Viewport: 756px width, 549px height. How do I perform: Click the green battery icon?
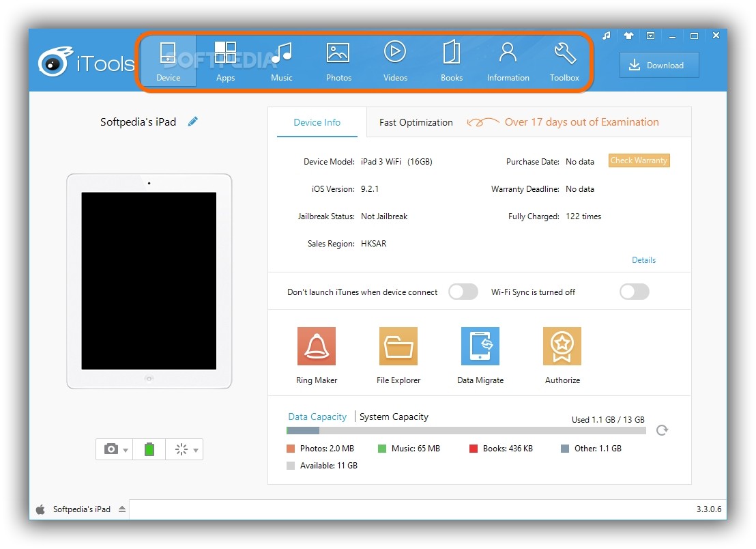click(149, 449)
